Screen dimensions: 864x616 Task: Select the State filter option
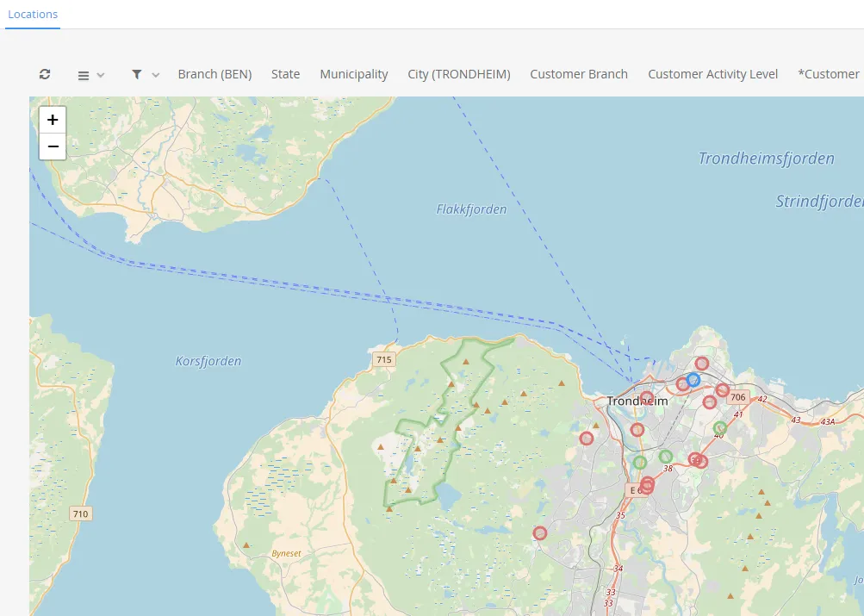click(x=285, y=74)
